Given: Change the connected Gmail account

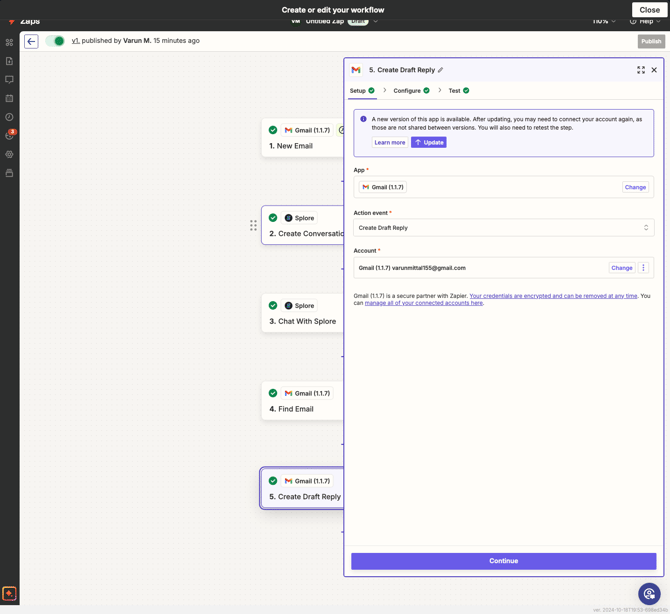Looking at the screenshot, I should 621,268.
